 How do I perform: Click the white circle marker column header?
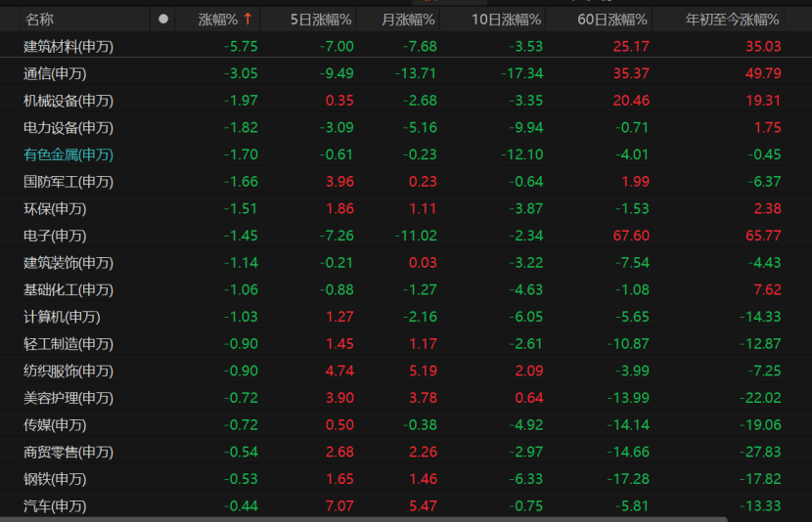[x=163, y=20]
